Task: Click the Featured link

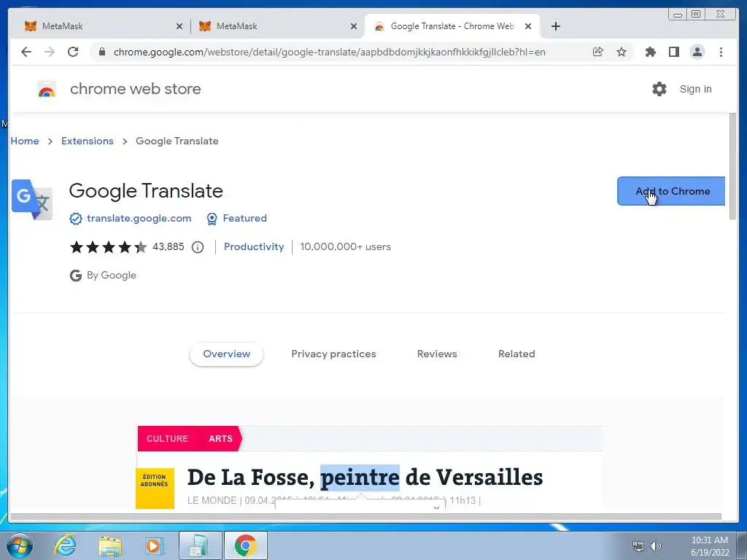Action: point(245,219)
